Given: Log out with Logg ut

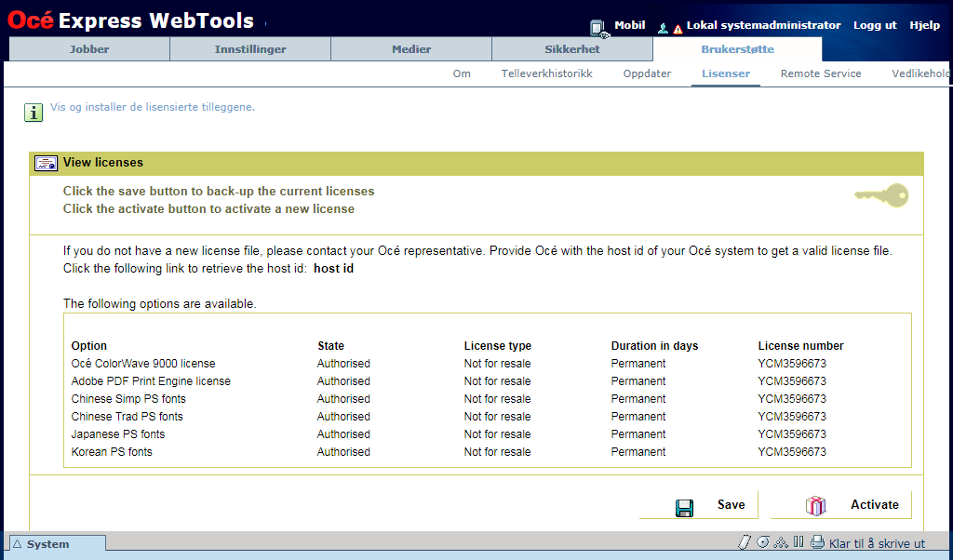Looking at the screenshot, I should click(875, 25).
